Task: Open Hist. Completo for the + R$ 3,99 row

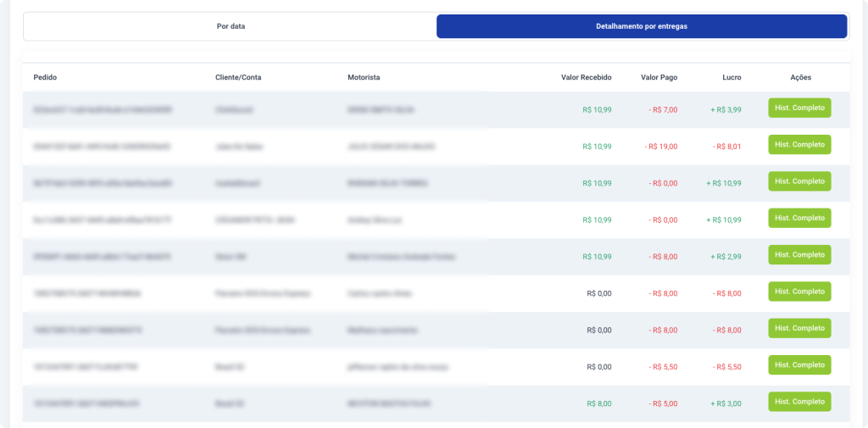Action: (x=799, y=108)
